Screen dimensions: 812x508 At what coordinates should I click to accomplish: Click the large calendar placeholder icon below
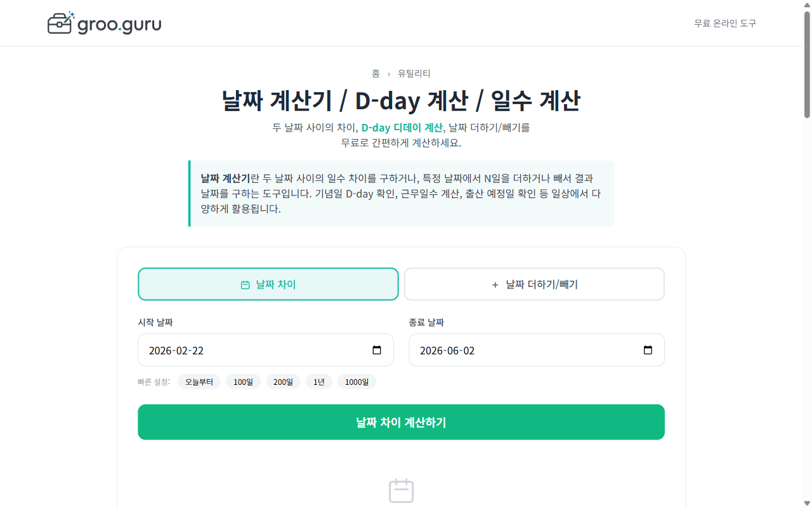tap(401, 490)
